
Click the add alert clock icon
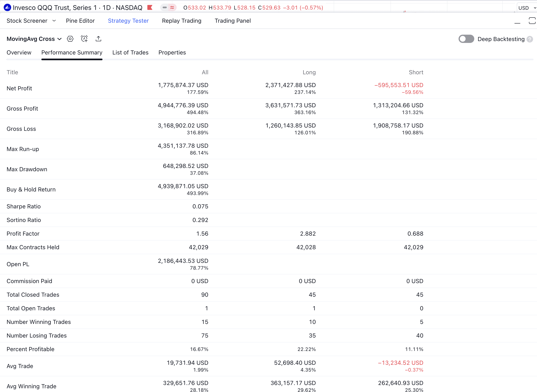(x=84, y=39)
